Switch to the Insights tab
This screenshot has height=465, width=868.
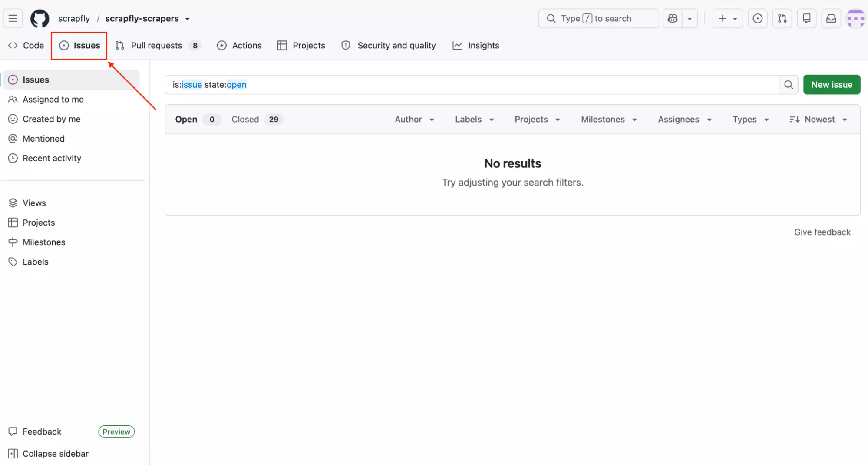click(476, 45)
